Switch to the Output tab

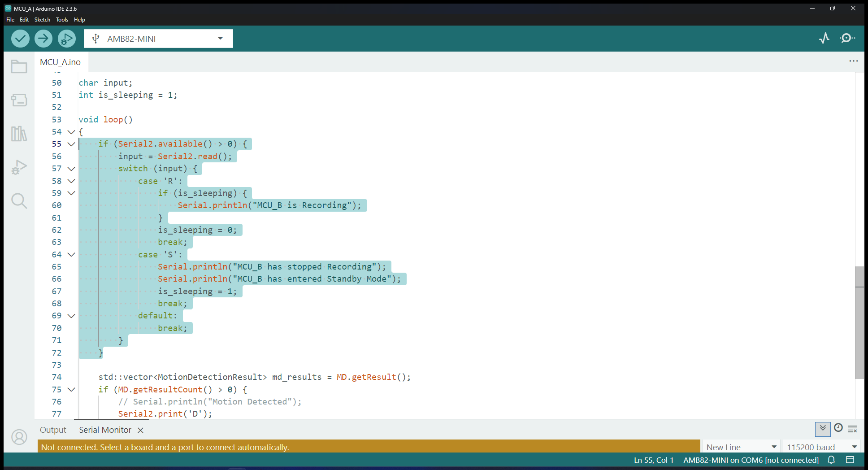(53, 430)
